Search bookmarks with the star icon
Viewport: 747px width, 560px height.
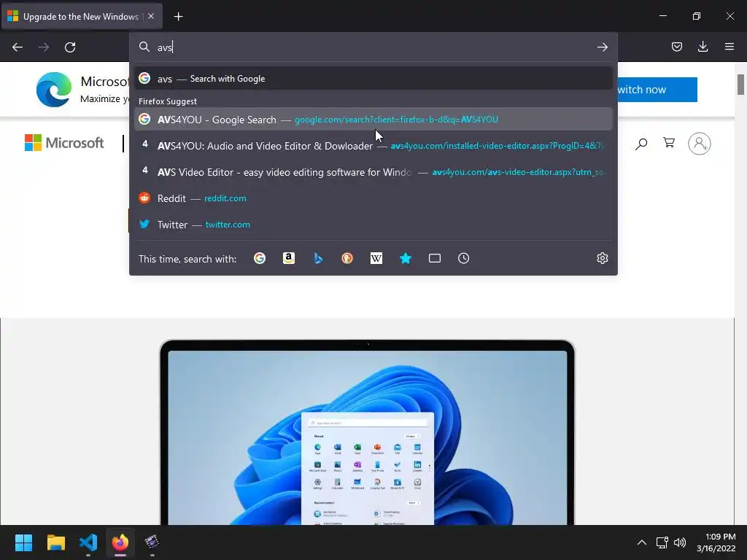point(406,258)
